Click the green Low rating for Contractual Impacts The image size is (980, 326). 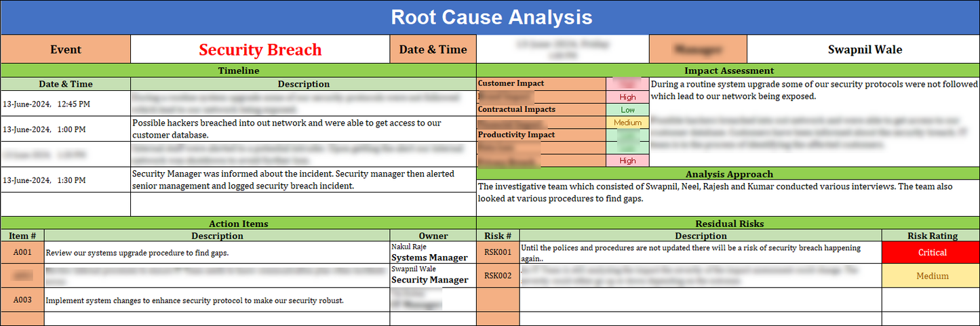point(627,110)
